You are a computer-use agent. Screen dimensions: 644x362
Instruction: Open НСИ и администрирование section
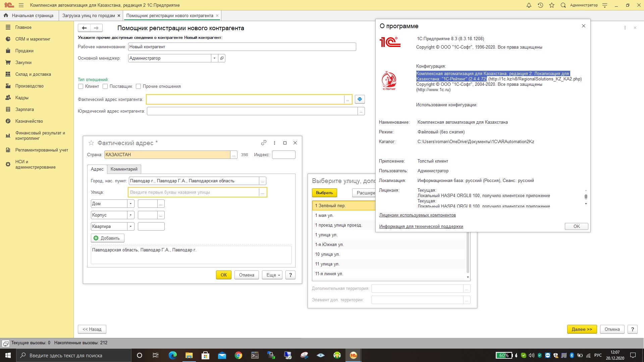(x=35, y=164)
